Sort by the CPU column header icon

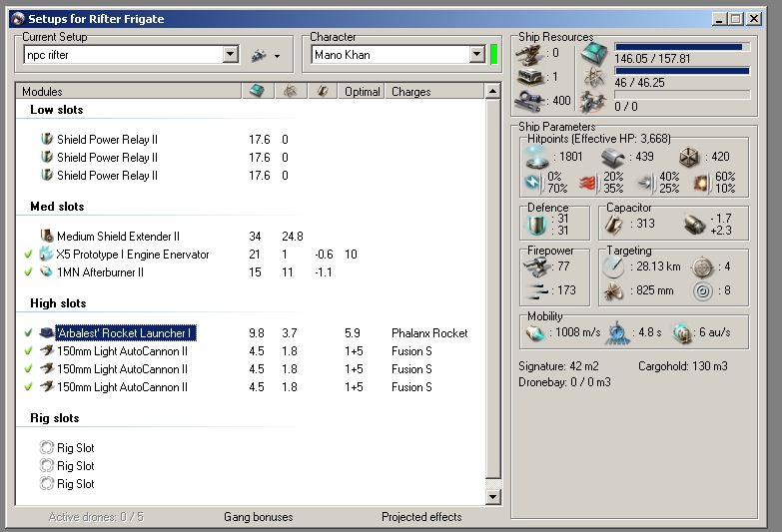258,91
